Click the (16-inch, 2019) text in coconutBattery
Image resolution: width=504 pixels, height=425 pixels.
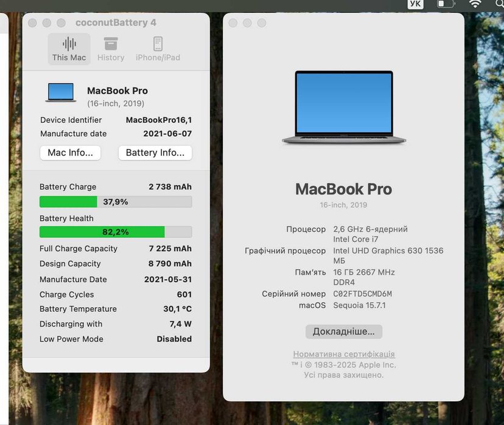(x=116, y=103)
